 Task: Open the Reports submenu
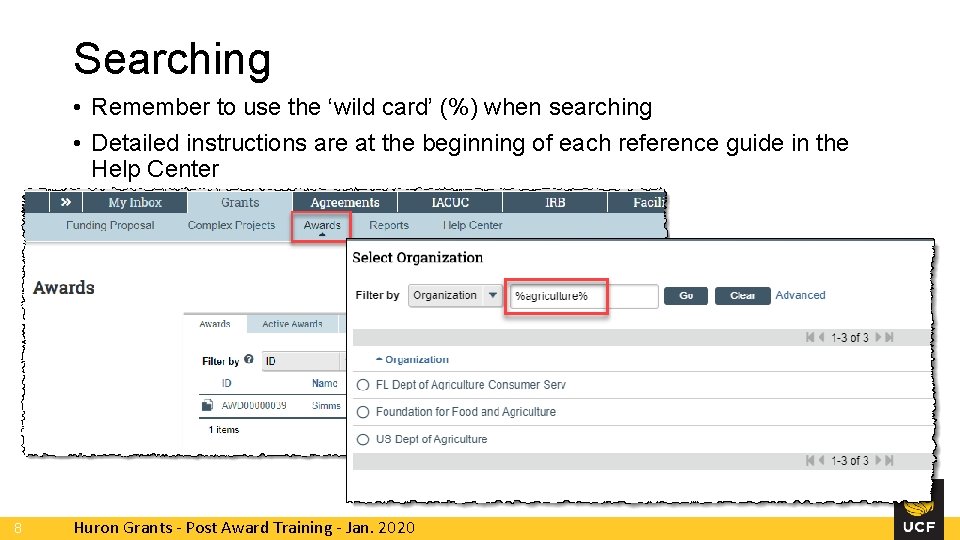coord(389,225)
